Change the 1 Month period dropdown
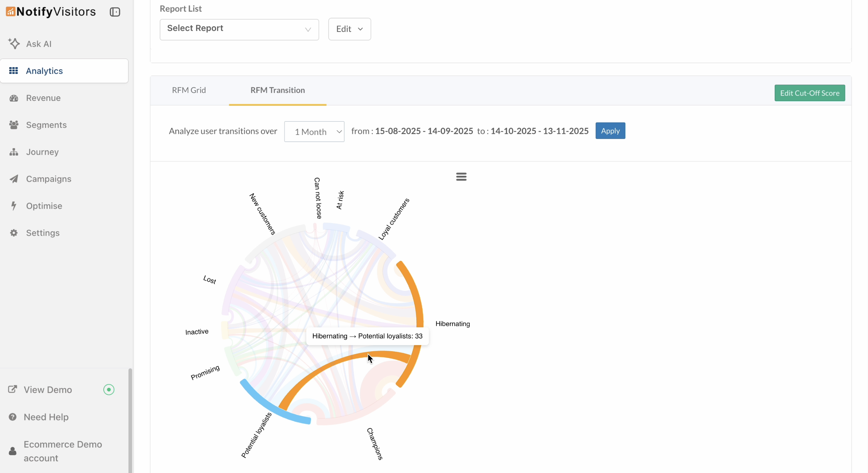Screen dimensions: 868x473 (314, 132)
